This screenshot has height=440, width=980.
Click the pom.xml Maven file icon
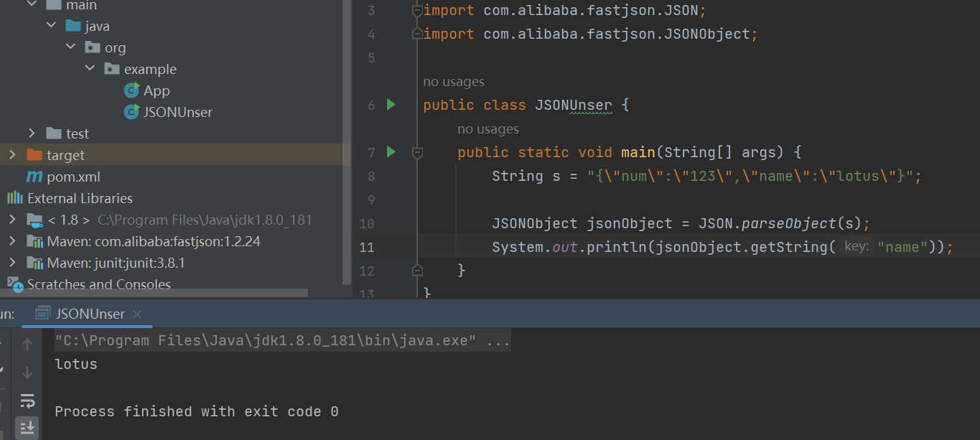point(34,177)
